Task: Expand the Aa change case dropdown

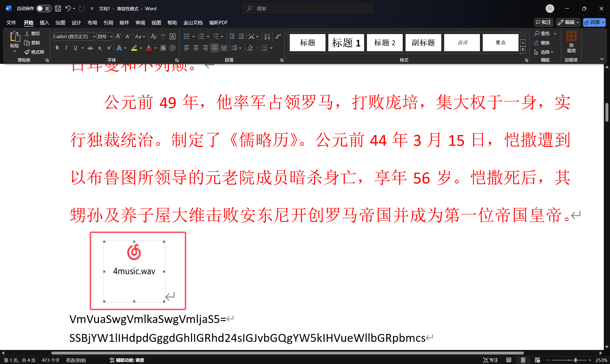Action: 144,36
